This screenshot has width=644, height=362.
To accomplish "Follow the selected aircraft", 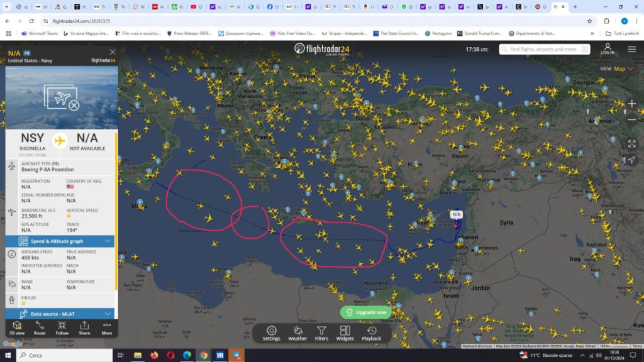I will [62, 328].
